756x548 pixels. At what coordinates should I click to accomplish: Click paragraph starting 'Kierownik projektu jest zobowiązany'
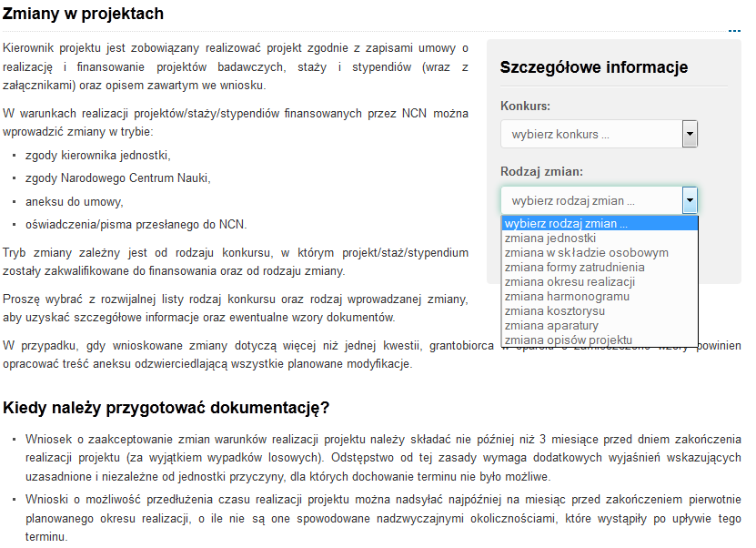pyautogui.click(x=236, y=66)
